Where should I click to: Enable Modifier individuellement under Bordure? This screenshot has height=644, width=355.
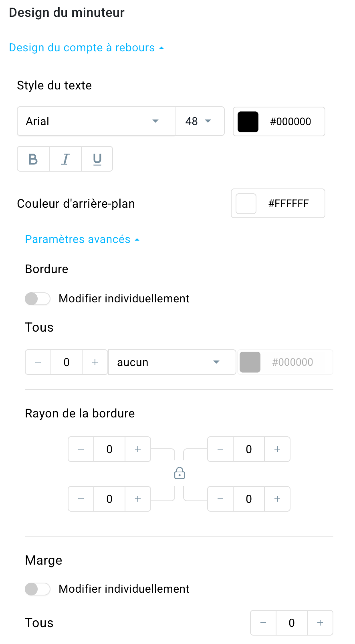[x=38, y=299]
